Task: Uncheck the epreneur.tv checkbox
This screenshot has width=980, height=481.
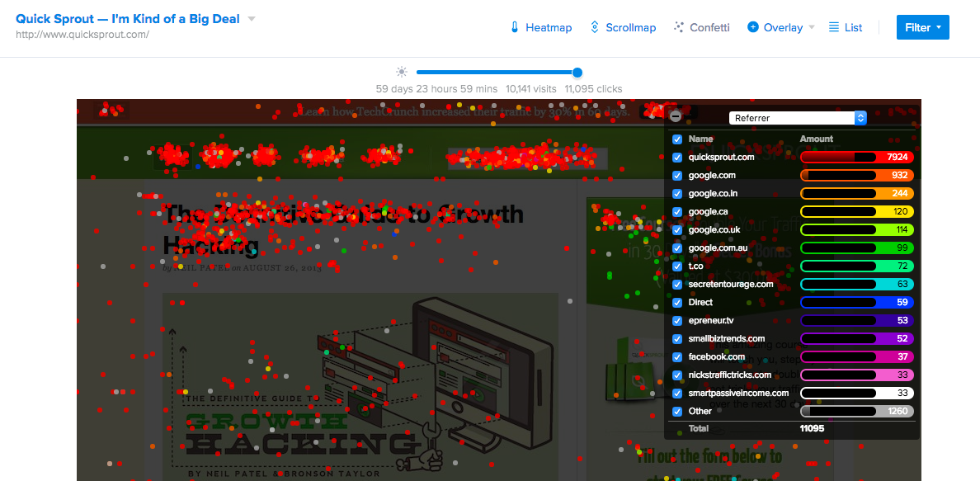Action: coord(677,320)
